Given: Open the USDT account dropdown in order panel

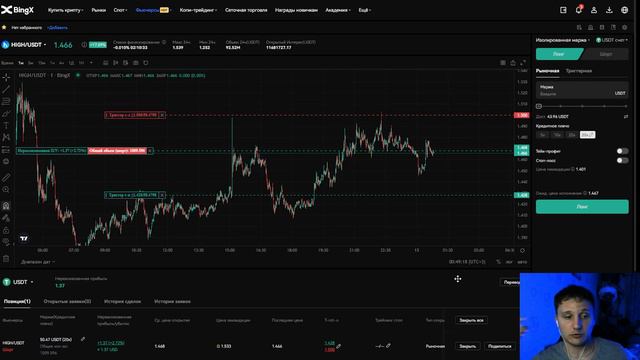Looking at the screenshot, I should coord(612,40).
